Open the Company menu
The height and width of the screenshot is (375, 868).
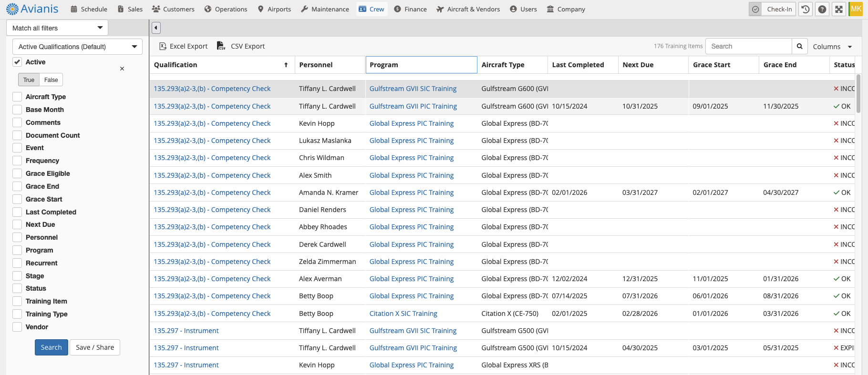coord(566,9)
